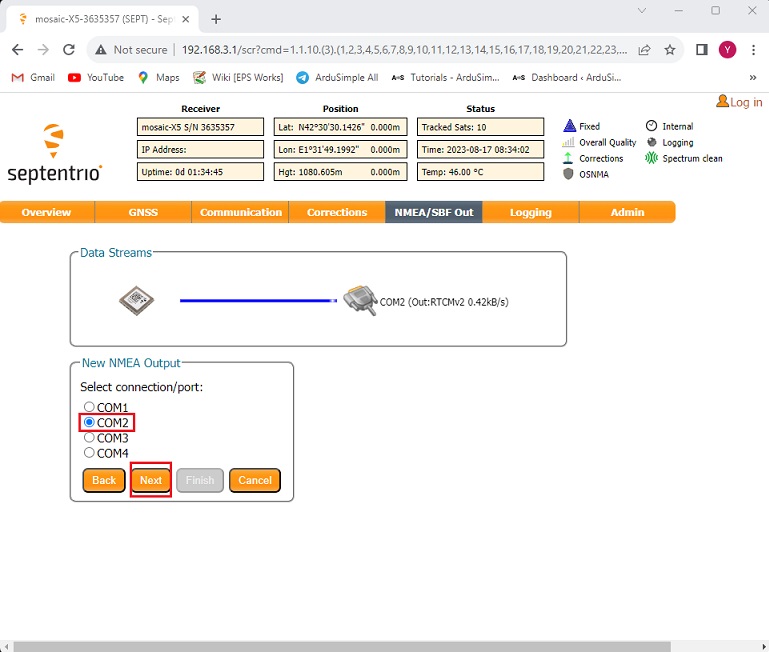This screenshot has height=652, width=769.
Task: Select the COM1 radio button
Action: (x=89, y=407)
